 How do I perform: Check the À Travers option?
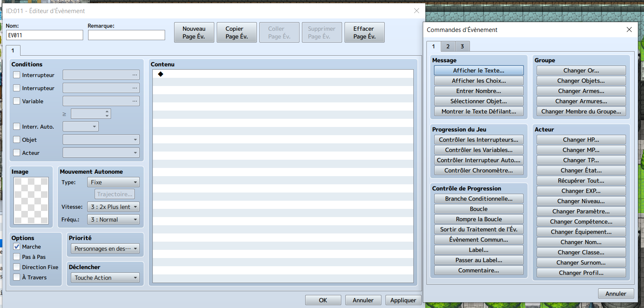click(x=17, y=277)
